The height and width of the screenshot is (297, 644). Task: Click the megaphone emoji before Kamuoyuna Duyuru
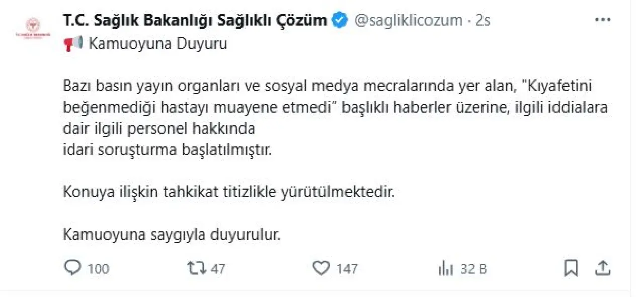(x=73, y=44)
